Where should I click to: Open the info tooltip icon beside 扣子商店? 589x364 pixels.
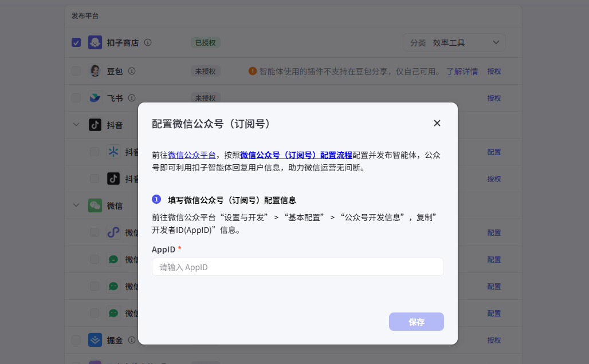pyautogui.click(x=148, y=42)
